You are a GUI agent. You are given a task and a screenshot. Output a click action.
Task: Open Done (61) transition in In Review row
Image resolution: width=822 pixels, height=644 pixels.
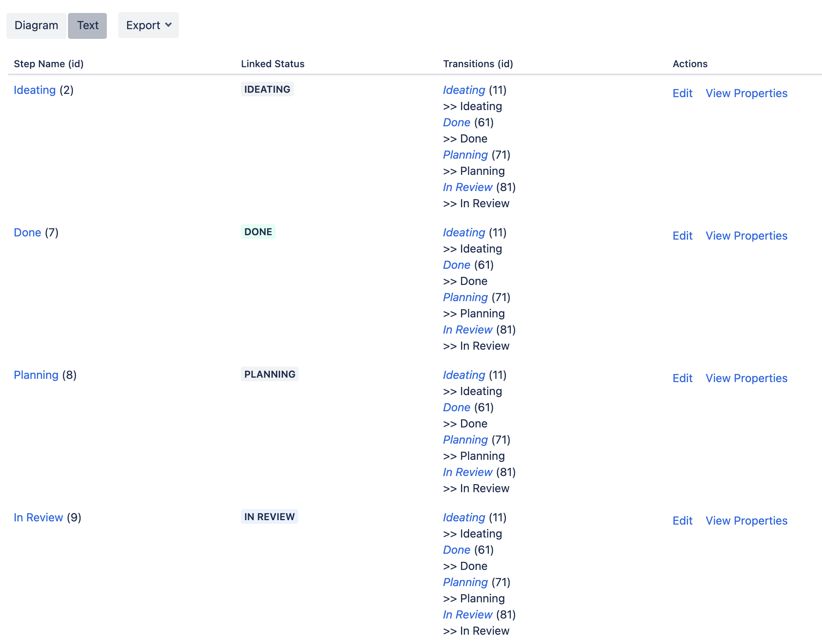pos(457,550)
